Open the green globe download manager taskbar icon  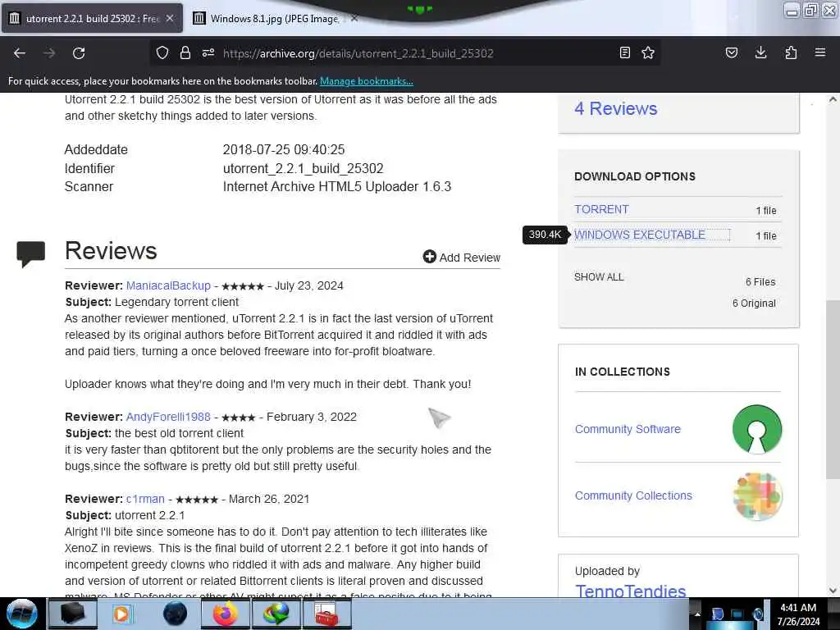pos(276,614)
